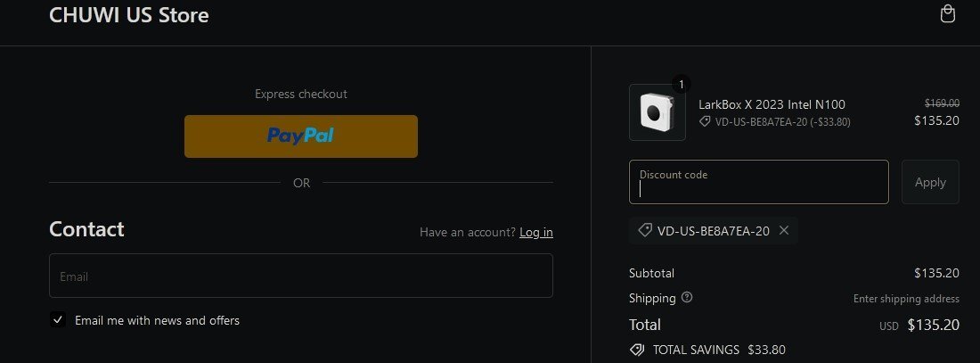This screenshot has width=980, height=363.
Task: Focus the Email contact field
Action: pos(301,276)
